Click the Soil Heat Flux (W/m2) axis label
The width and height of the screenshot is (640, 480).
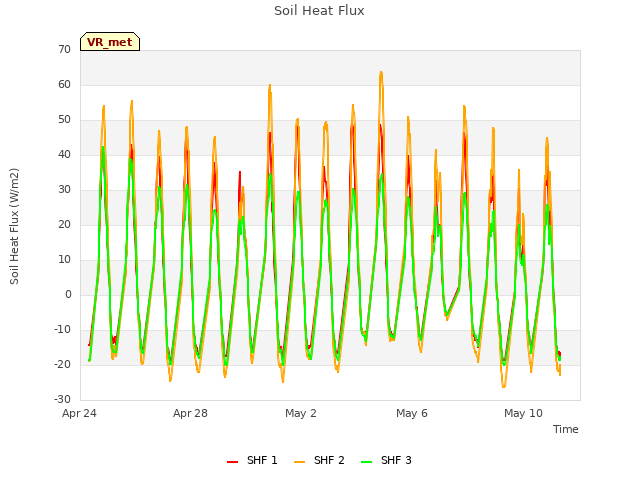[x=14, y=226]
